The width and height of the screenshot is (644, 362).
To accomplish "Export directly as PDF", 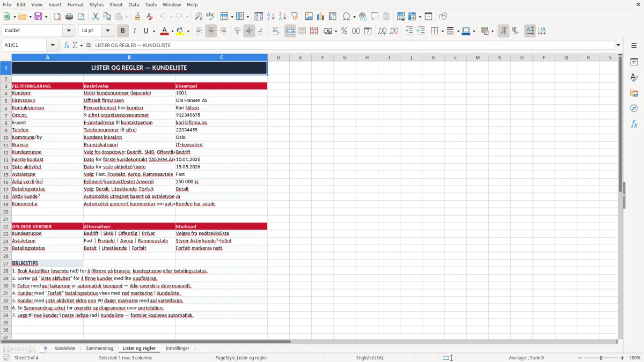I will pos(57,17).
